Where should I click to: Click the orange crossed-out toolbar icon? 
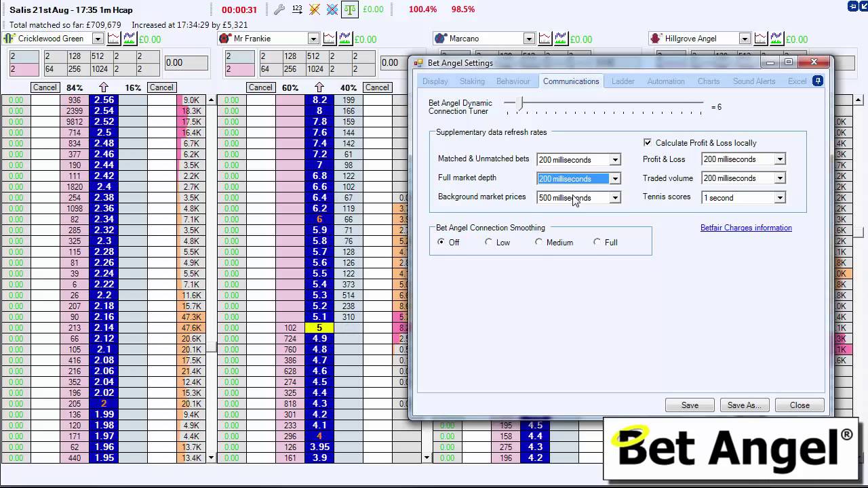click(x=315, y=9)
